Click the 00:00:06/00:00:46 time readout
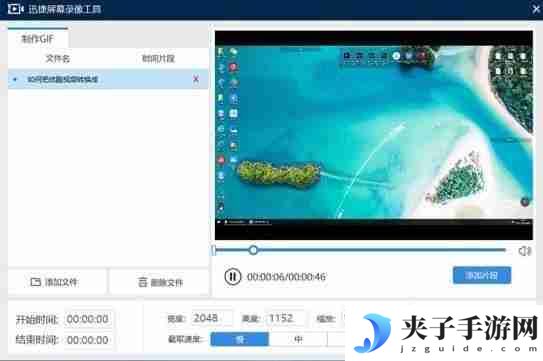Screen dimensions: 543x361 tap(286, 277)
